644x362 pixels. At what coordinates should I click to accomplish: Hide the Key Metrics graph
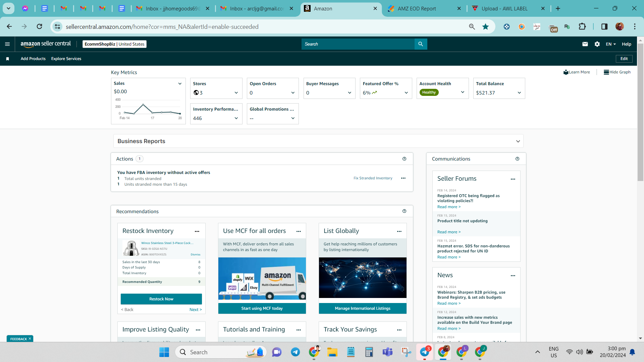[617, 72]
